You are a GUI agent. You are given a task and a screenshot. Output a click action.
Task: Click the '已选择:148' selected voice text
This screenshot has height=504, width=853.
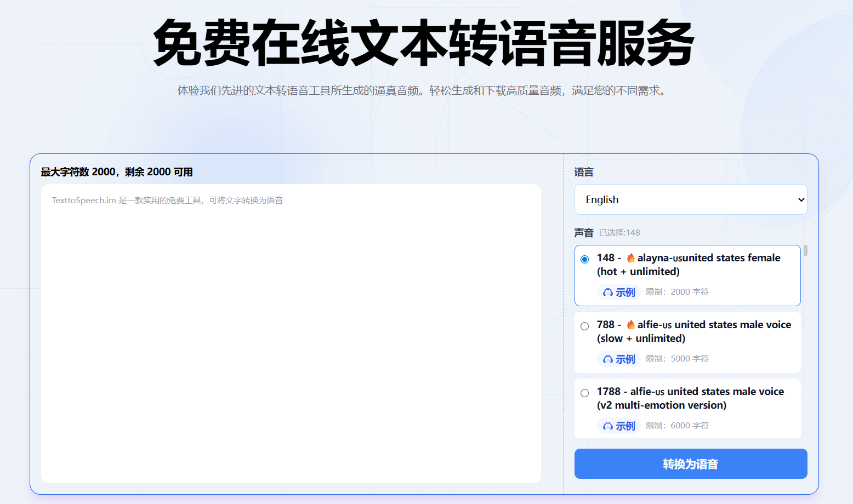(619, 233)
